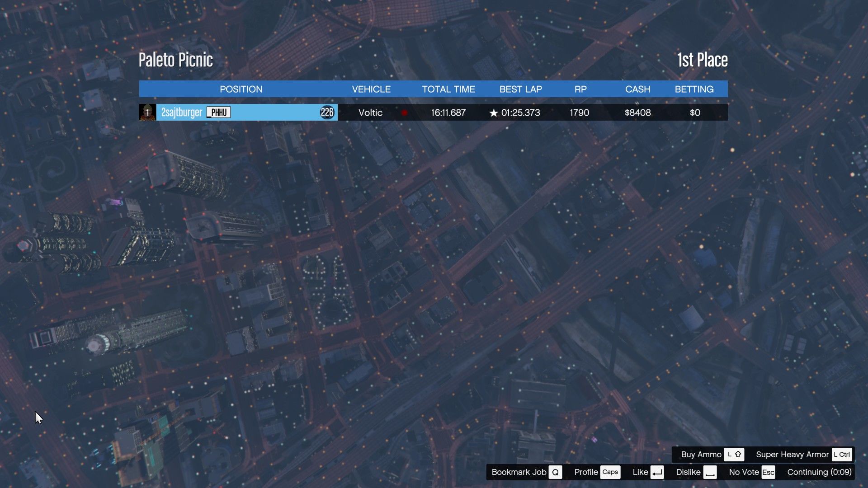Click the spacebar key icon for Dislike
868x488 pixels.
[710, 472]
